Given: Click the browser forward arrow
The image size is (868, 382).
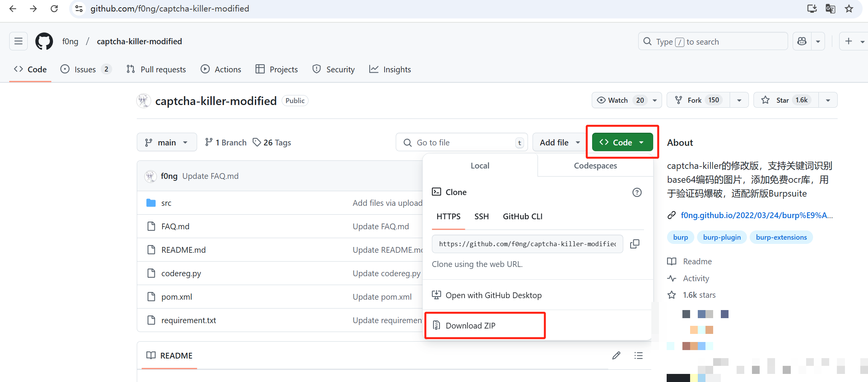Looking at the screenshot, I should [33, 8].
